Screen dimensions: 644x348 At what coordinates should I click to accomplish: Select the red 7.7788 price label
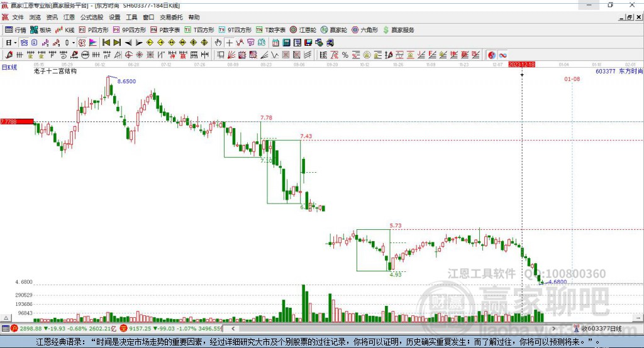click(x=17, y=121)
